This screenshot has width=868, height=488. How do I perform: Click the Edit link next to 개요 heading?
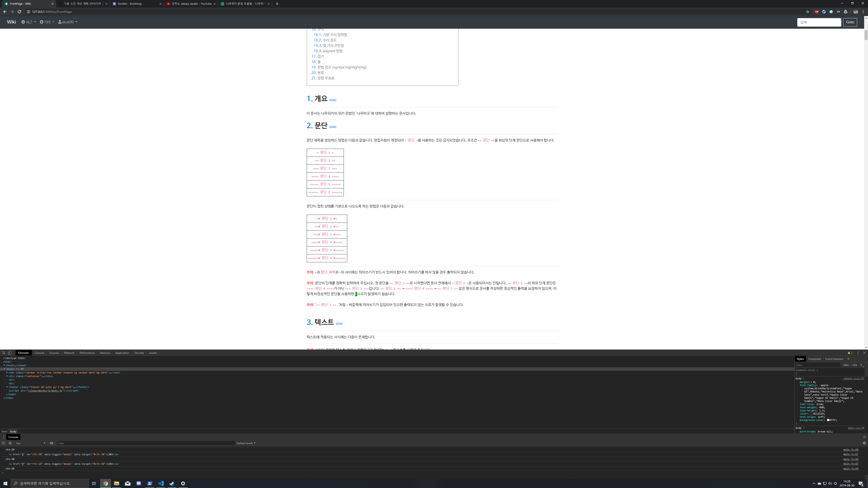point(333,100)
